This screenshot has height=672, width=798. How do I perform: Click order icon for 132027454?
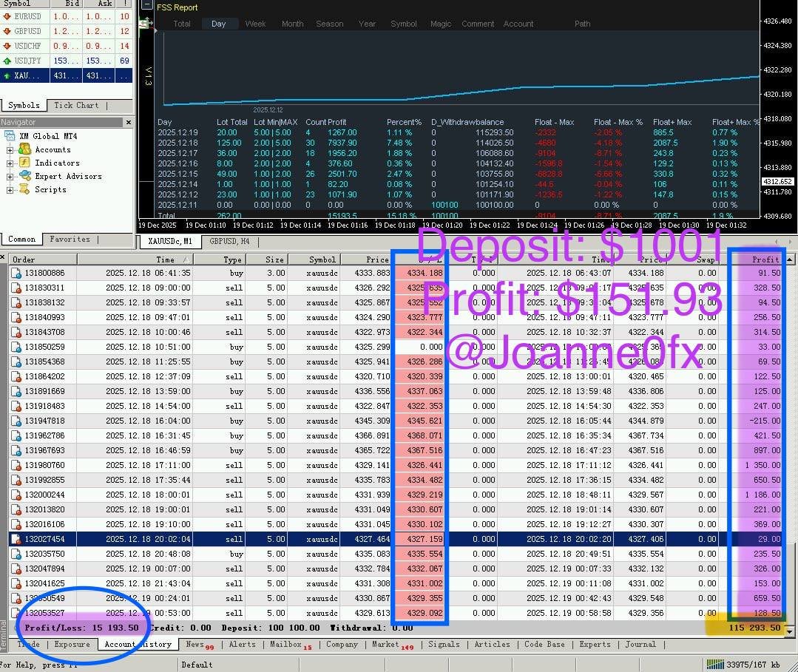[x=16, y=539]
